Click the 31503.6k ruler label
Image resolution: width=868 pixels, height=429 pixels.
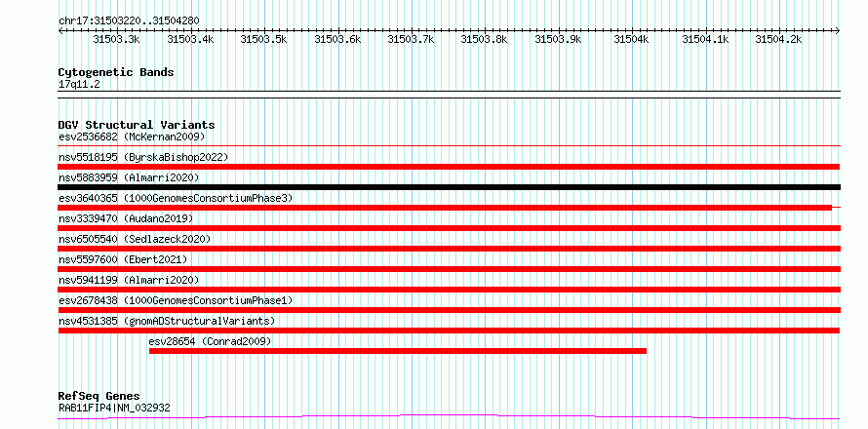coord(337,39)
